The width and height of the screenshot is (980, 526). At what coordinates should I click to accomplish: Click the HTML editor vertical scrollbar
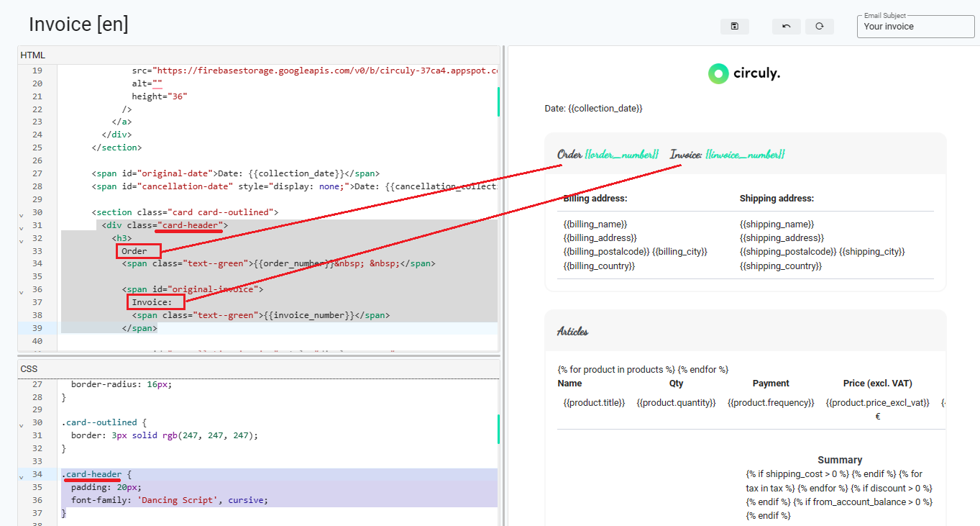[498, 102]
